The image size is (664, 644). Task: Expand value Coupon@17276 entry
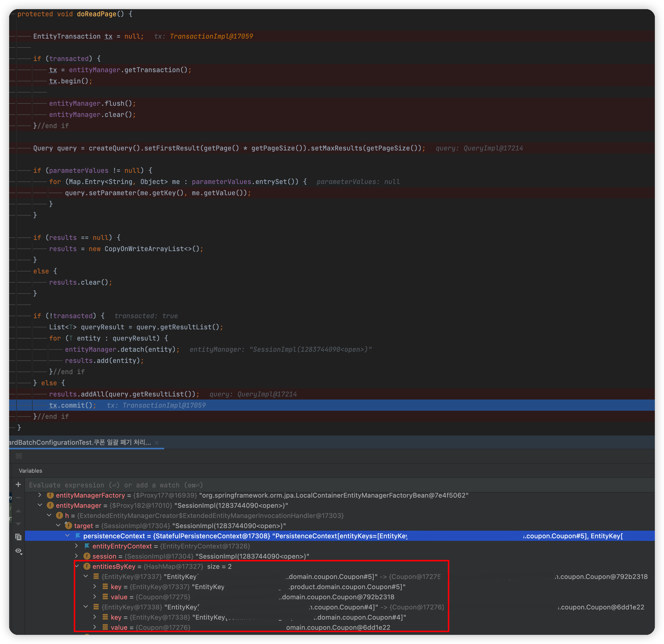pos(95,627)
